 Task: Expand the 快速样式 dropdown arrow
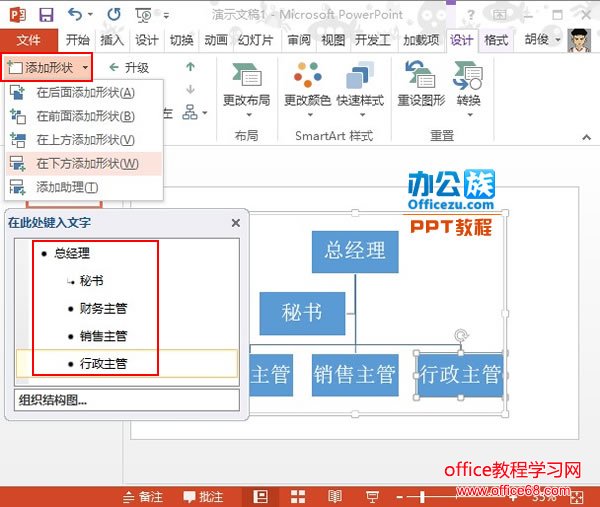pyautogui.click(x=362, y=115)
